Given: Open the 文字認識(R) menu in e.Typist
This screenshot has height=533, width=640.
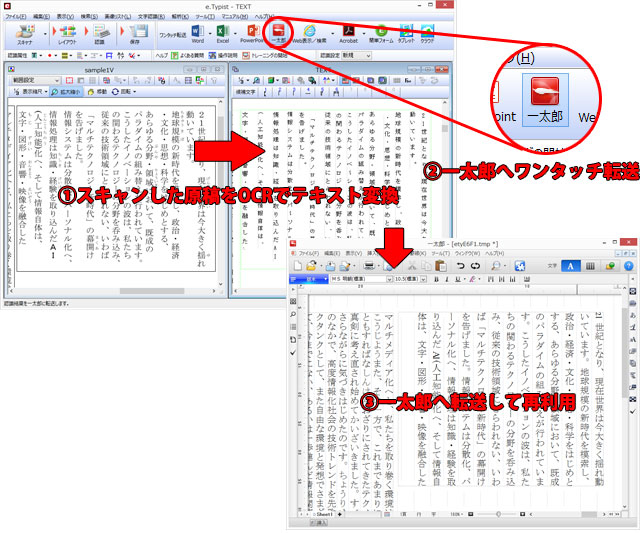Looking at the screenshot, I should [x=151, y=16].
